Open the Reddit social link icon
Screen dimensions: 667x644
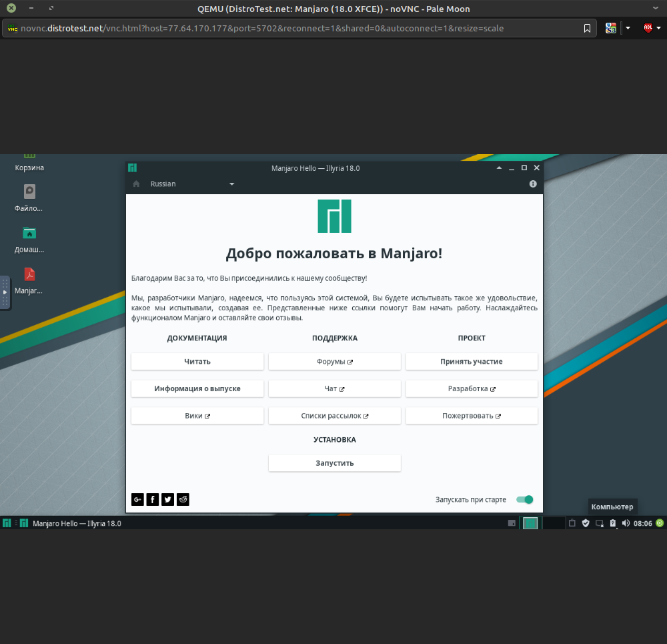click(x=183, y=499)
